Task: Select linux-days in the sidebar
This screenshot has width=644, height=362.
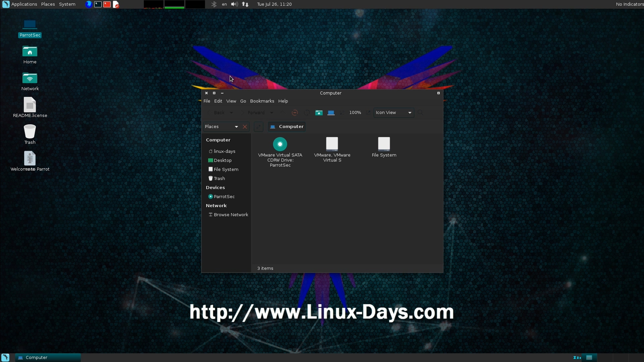Action: [x=224, y=152]
